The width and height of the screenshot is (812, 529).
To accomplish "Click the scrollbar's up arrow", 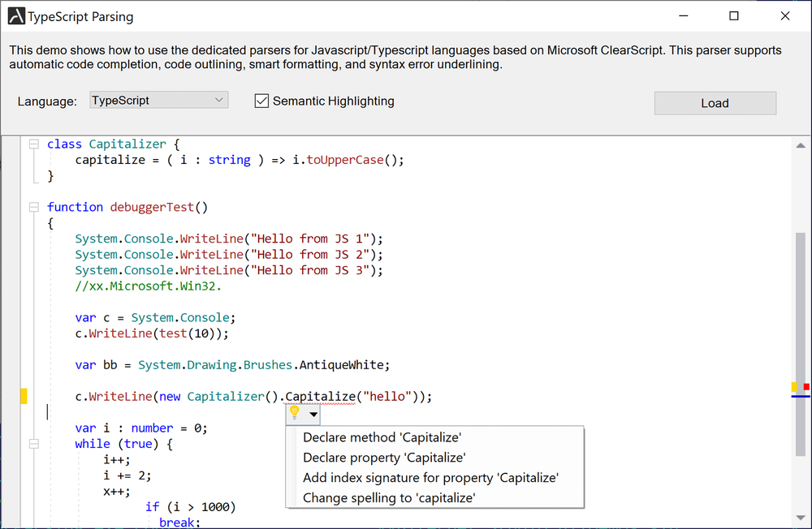I will click(x=799, y=145).
